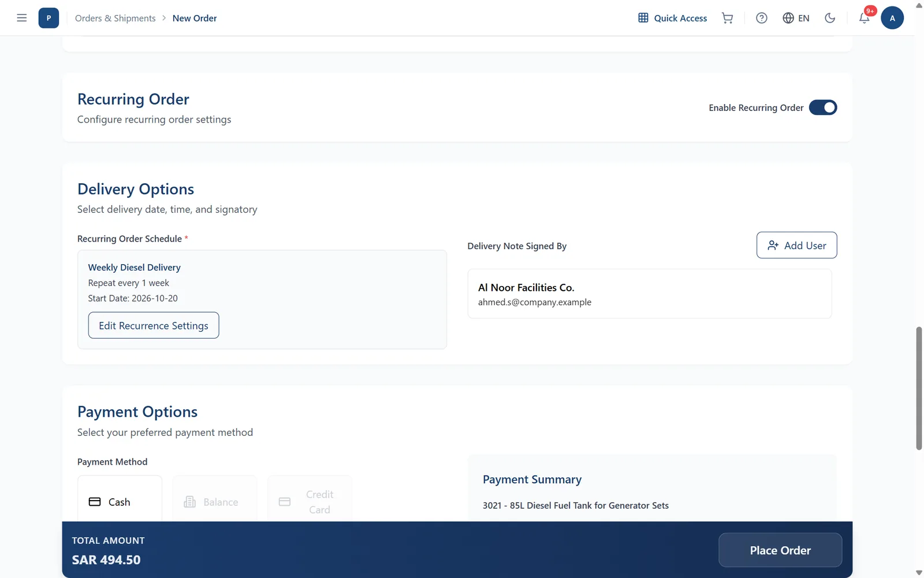Click the Start Date: 2026-10-20 text
Image resolution: width=924 pixels, height=578 pixels.
[133, 298]
